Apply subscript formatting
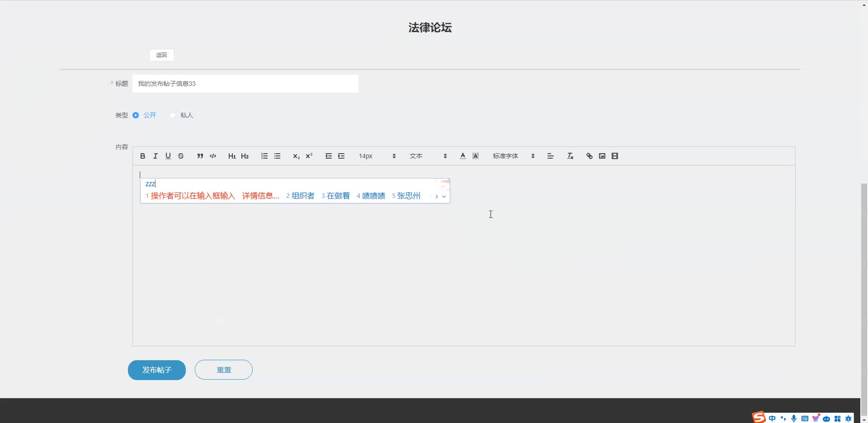 pyautogui.click(x=297, y=156)
